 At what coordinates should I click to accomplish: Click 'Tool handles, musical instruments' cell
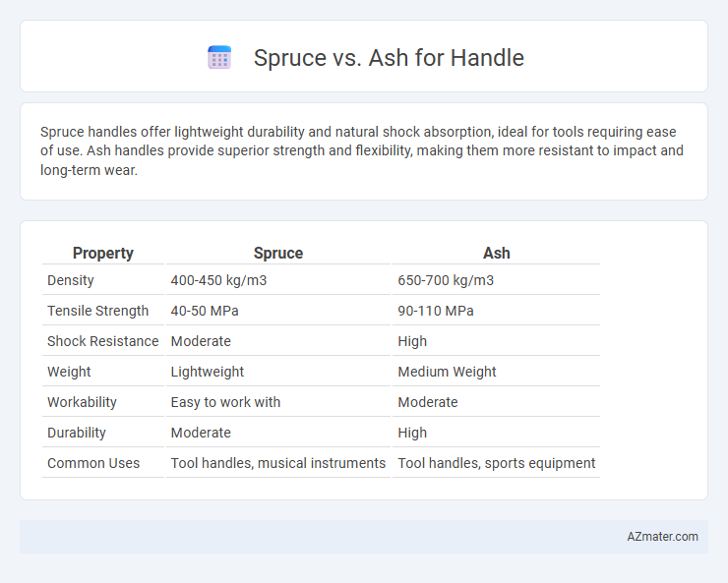pos(278,463)
